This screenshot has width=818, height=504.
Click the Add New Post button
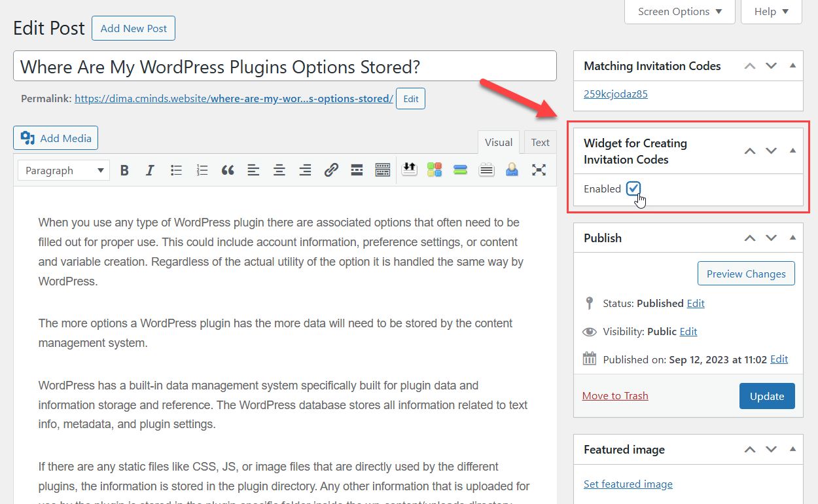point(133,28)
